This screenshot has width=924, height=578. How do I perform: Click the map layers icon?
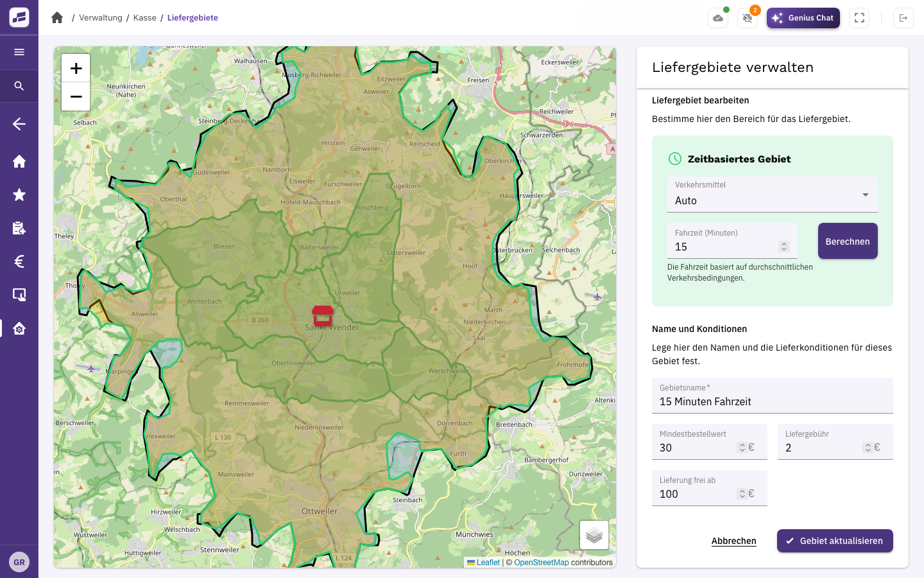(594, 535)
